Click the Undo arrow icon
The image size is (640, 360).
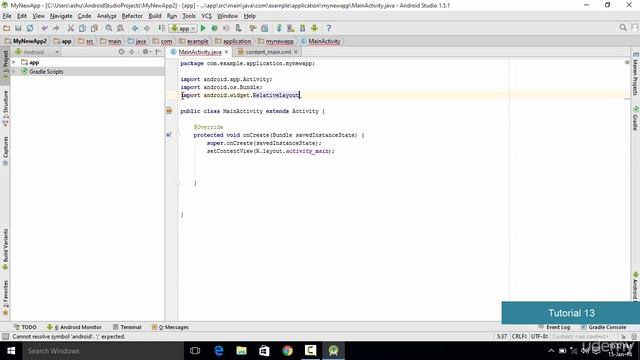pyautogui.click(x=44, y=28)
